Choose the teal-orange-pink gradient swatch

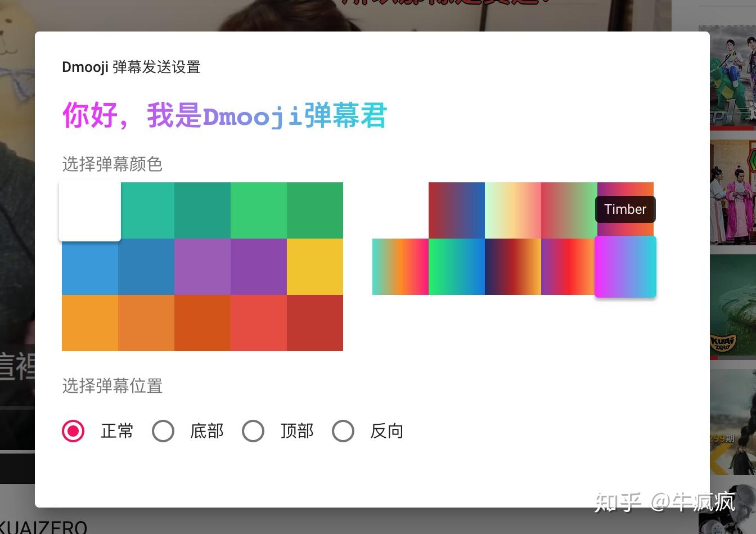pyautogui.click(x=400, y=267)
